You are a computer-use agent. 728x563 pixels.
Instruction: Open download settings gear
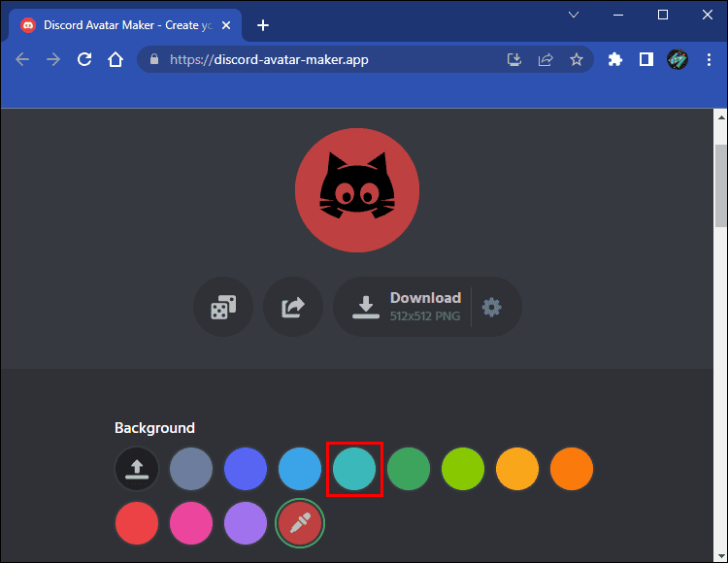coord(492,308)
